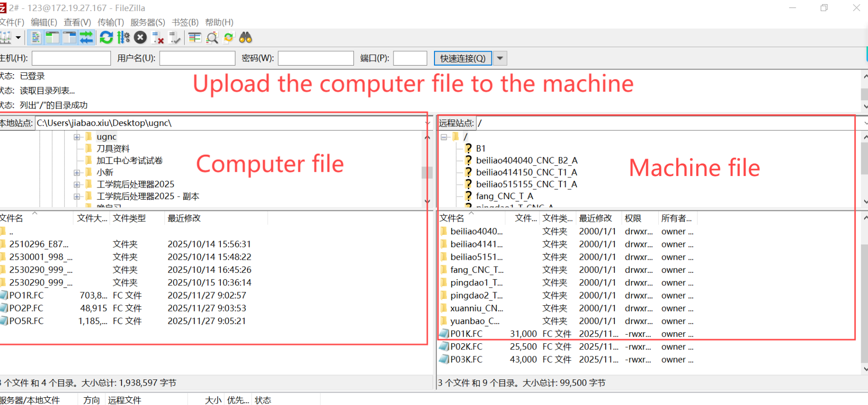Viewport: 868px width, 405px height.
Task: Toggle the local directory tree view
Action: (52, 38)
